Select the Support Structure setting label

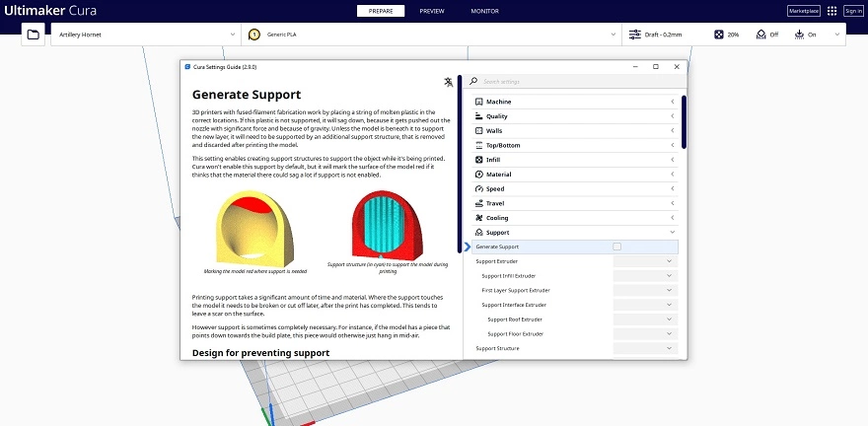click(x=497, y=348)
